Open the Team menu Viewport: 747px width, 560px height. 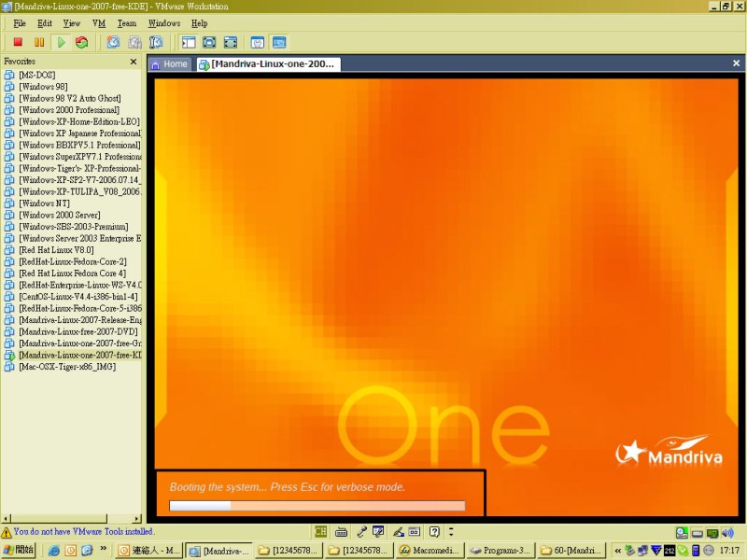coord(127,23)
